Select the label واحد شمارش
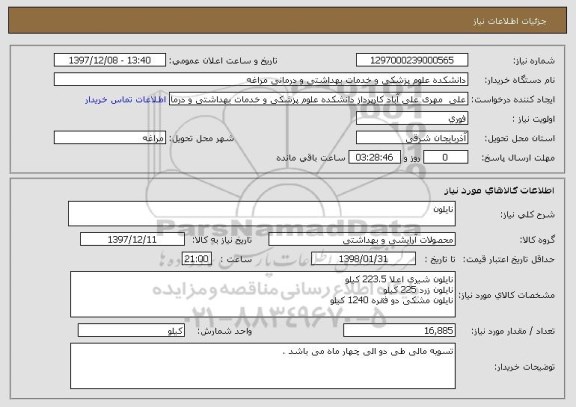 224,331
